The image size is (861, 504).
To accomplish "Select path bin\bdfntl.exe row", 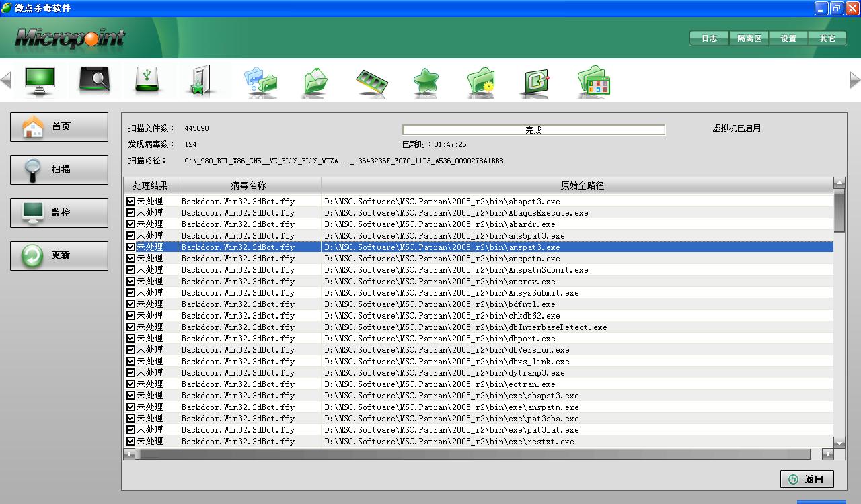I will [478, 304].
